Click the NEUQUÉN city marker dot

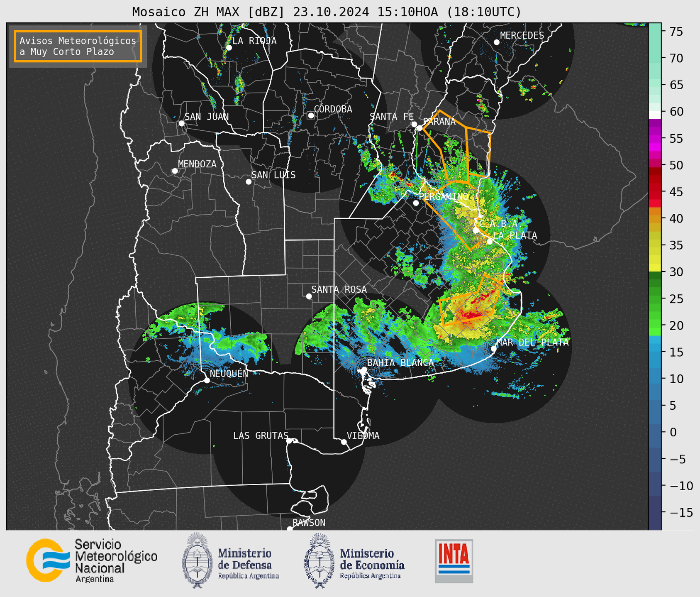pyautogui.click(x=207, y=380)
